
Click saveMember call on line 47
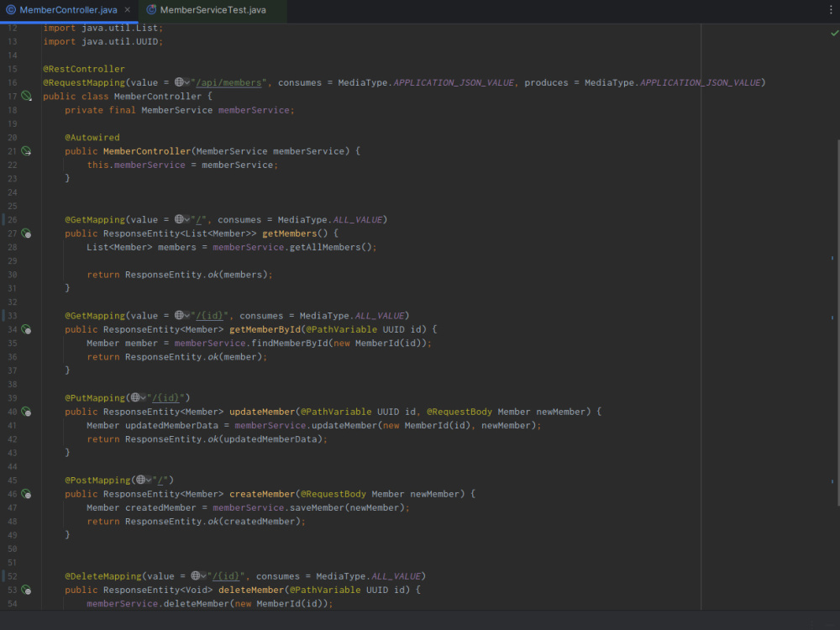318,508
